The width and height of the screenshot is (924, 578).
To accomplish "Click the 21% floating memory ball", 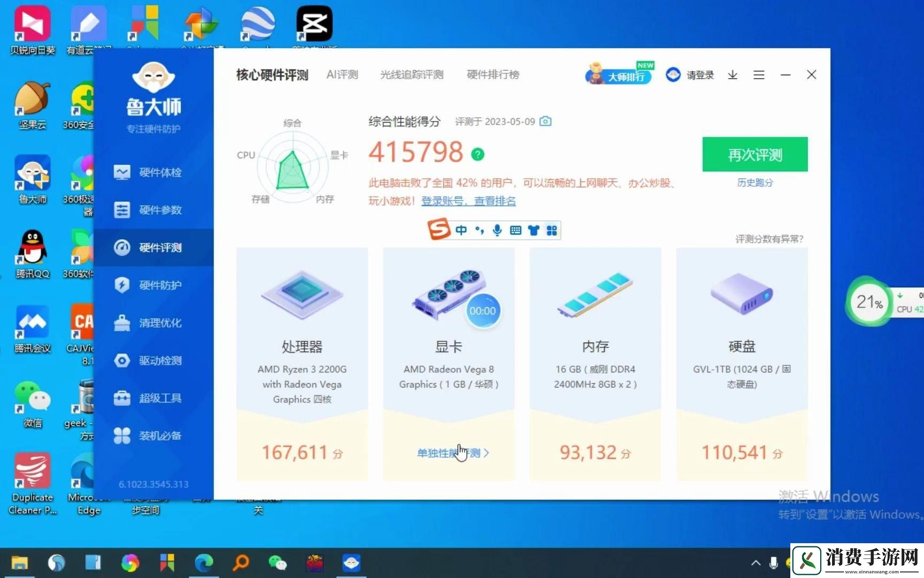I will point(869,302).
